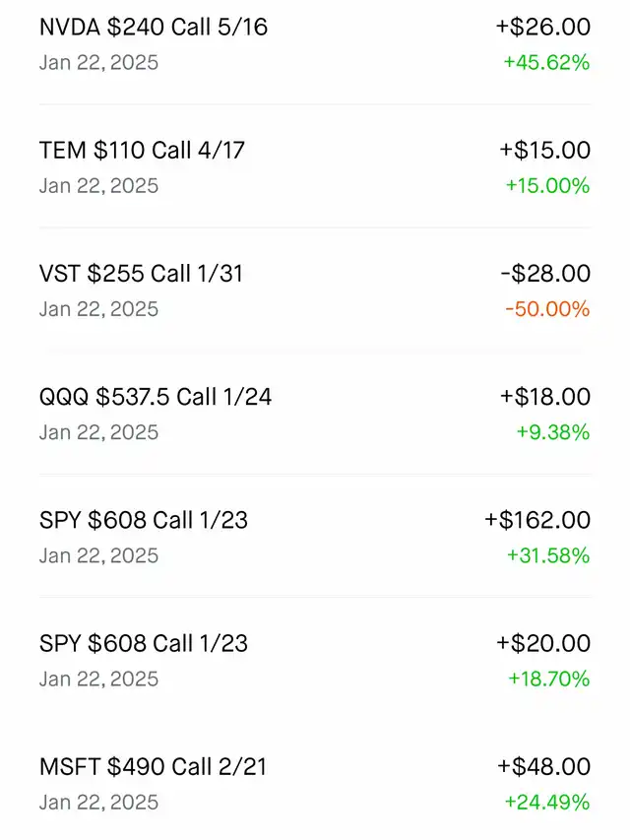Tap the -$28.00 loss on VST call

[544, 274]
